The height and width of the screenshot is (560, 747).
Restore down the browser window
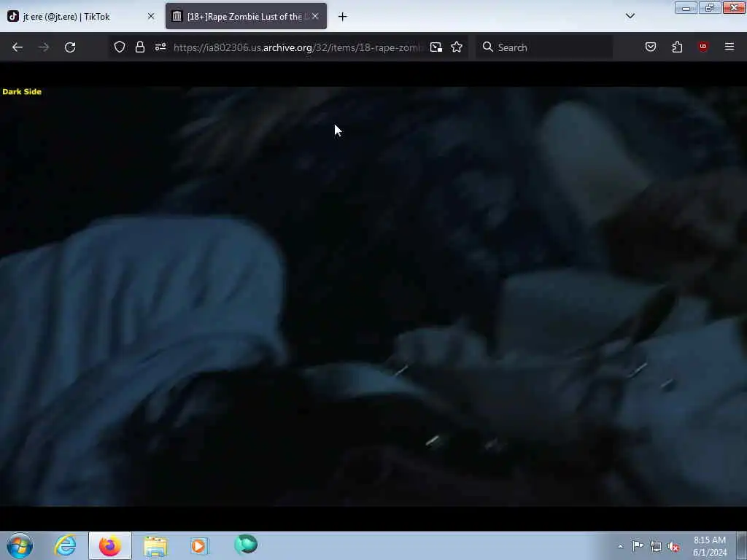709,7
